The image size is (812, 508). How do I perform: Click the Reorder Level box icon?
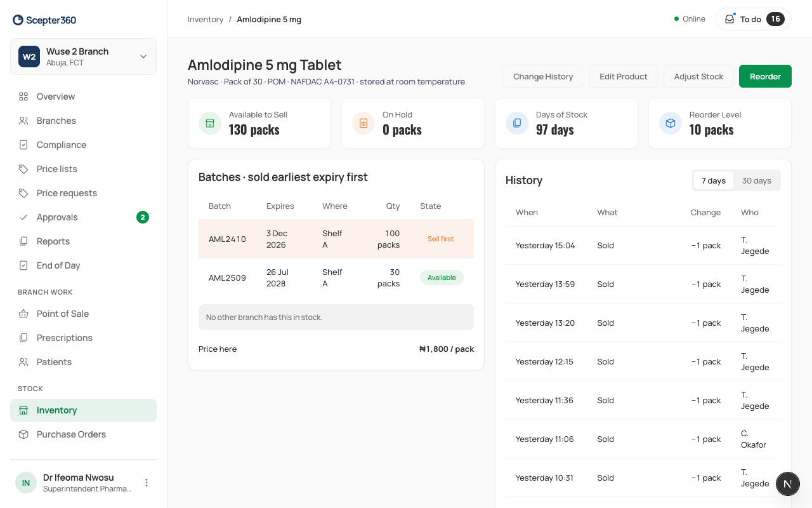[671, 123]
